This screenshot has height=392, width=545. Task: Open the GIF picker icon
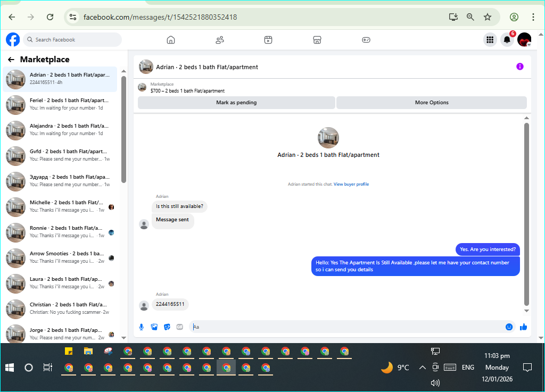click(x=180, y=327)
